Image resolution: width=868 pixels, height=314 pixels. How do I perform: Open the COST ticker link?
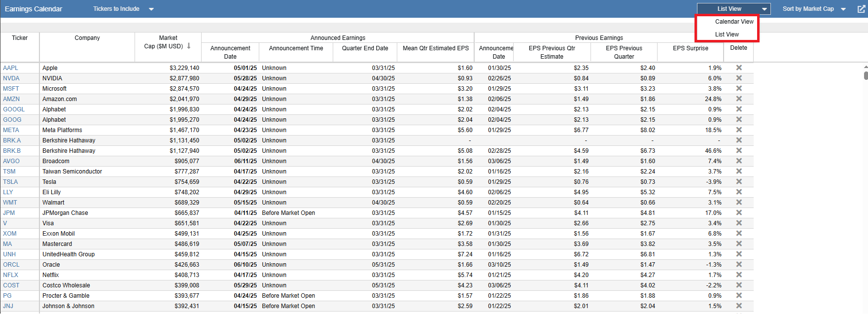coord(11,285)
